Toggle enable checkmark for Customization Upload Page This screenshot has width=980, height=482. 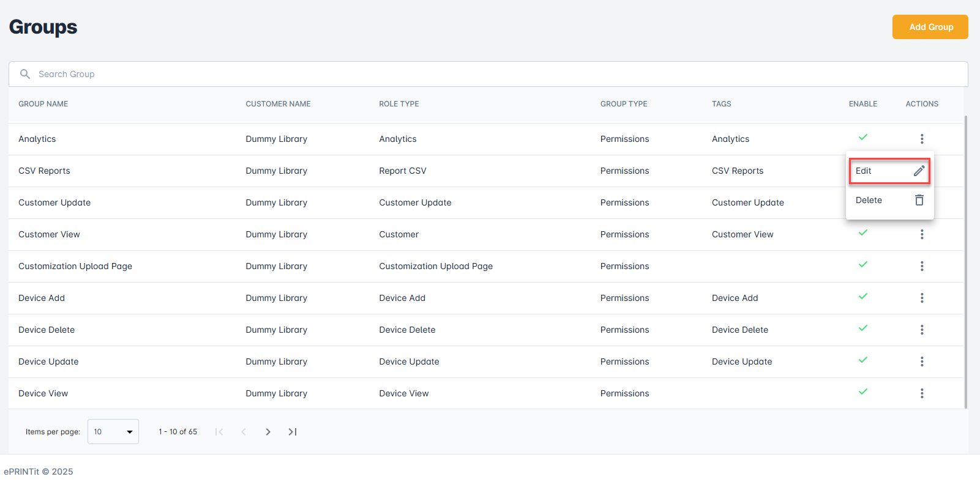pyautogui.click(x=863, y=264)
